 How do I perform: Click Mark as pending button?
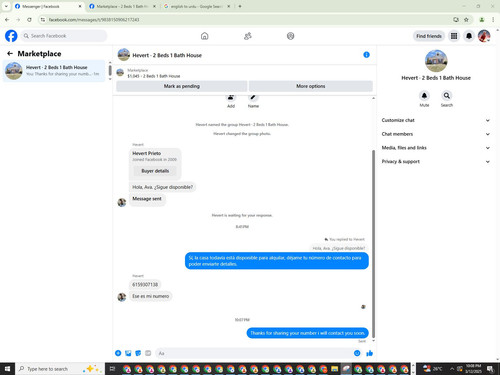[182, 86]
